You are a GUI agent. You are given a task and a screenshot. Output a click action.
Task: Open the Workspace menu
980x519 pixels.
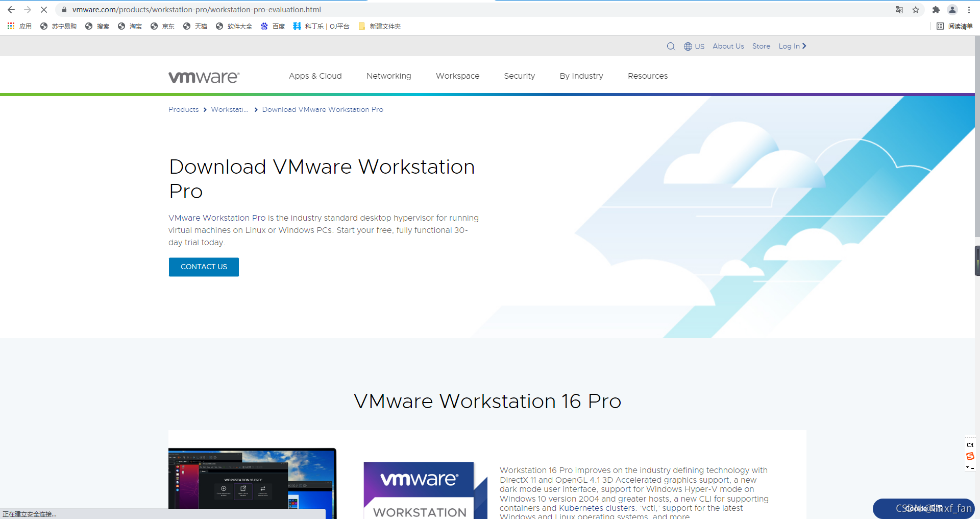tap(458, 76)
